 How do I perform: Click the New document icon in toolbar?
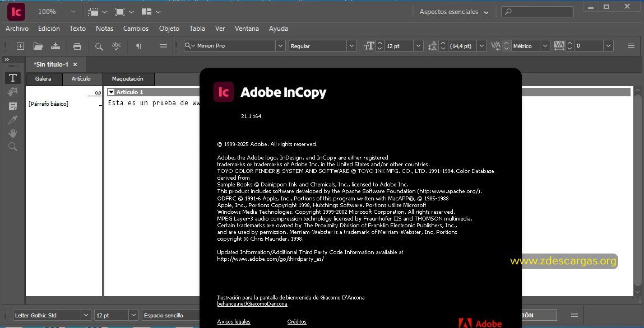pos(20,46)
